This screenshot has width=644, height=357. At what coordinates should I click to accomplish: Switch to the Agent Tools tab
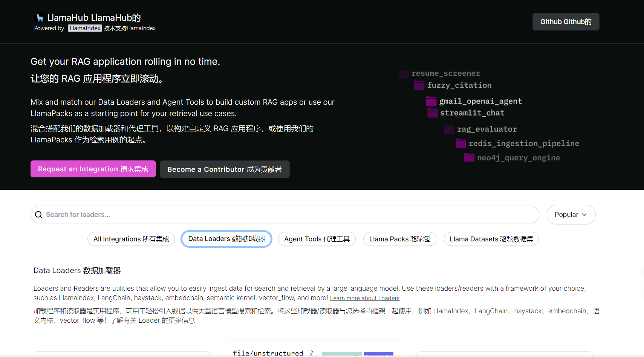click(x=317, y=239)
